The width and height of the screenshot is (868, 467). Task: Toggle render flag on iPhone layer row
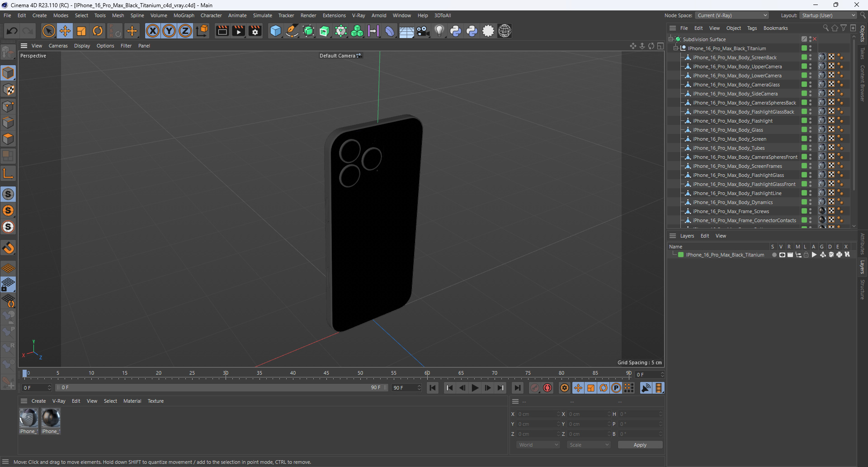pyautogui.click(x=790, y=255)
